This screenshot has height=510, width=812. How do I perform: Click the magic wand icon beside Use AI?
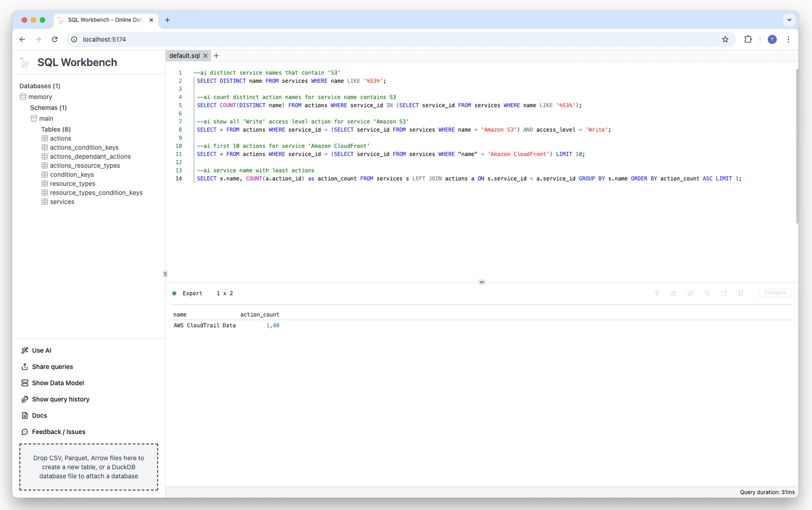coord(25,350)
